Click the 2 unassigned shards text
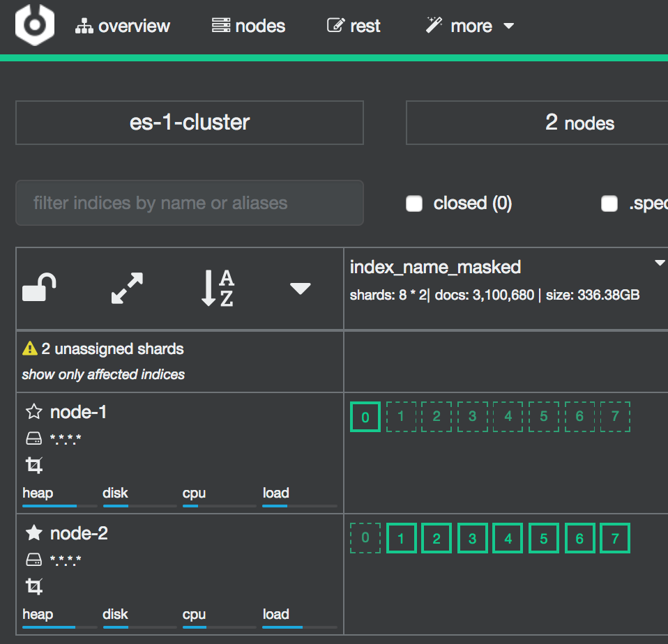Image resolution: width=668 pixels, height=644 pixels. (112, 348)
